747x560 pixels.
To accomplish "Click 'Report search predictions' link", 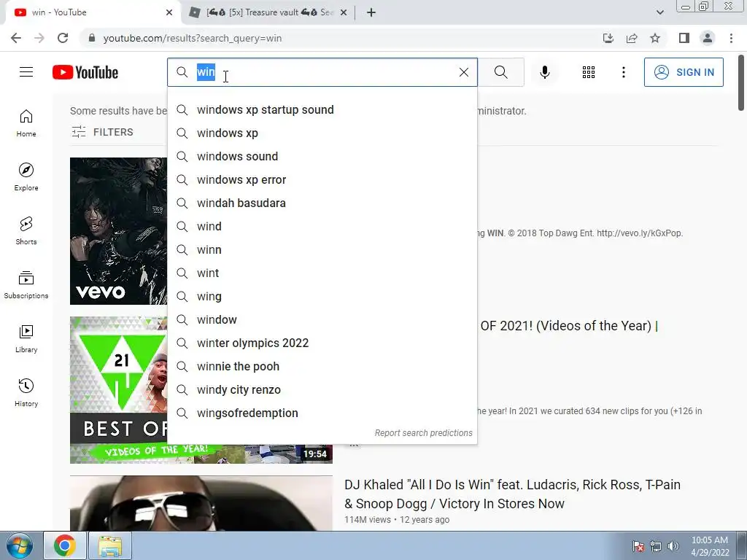I will (x=424, y=433).
